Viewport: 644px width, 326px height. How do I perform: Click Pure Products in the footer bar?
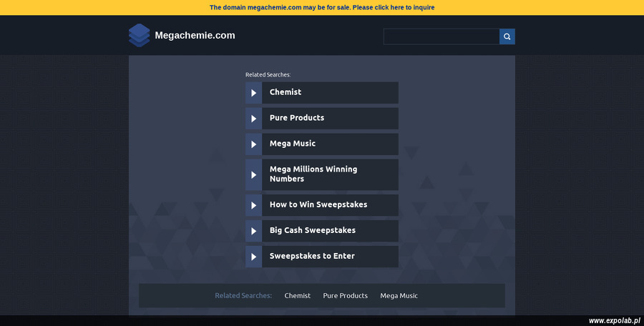(x=346, y=296)
